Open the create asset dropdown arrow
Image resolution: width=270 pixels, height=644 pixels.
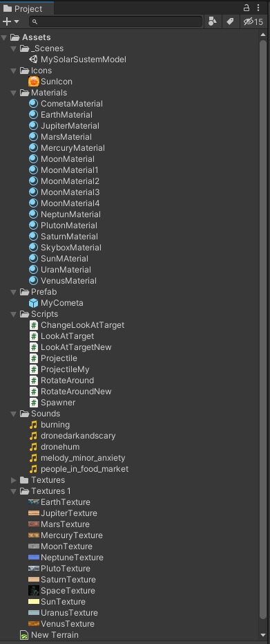coord(17,21)
